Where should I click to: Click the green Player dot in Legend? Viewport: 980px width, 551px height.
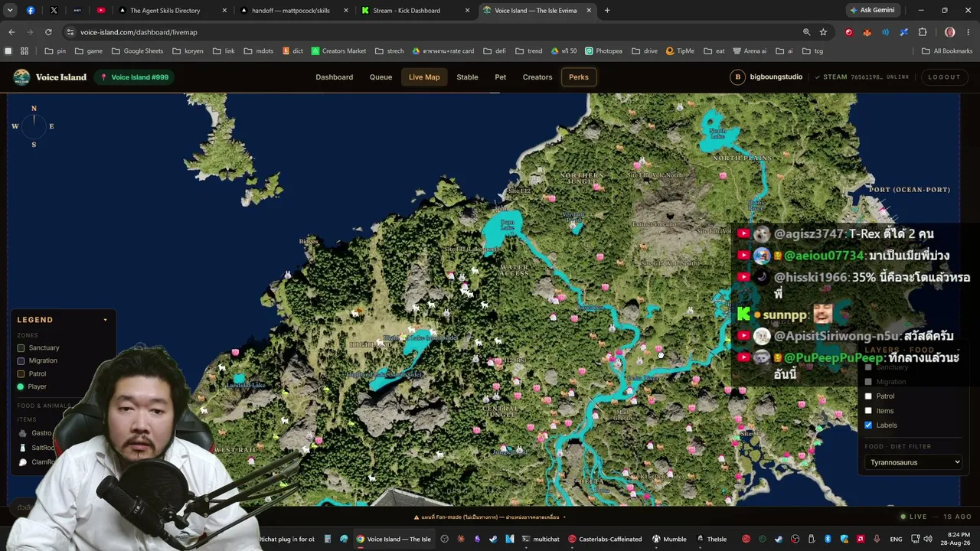click(x=21, y=387)
